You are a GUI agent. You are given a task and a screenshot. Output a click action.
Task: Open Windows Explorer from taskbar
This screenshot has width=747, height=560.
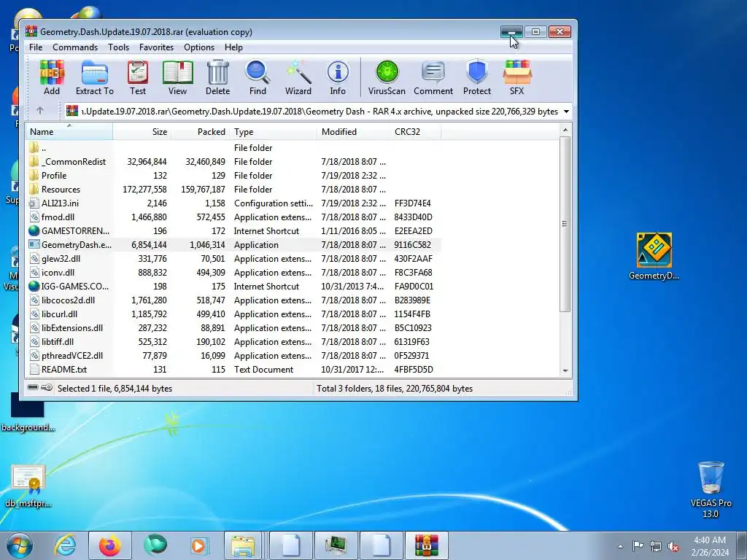[x=243, y=545]
